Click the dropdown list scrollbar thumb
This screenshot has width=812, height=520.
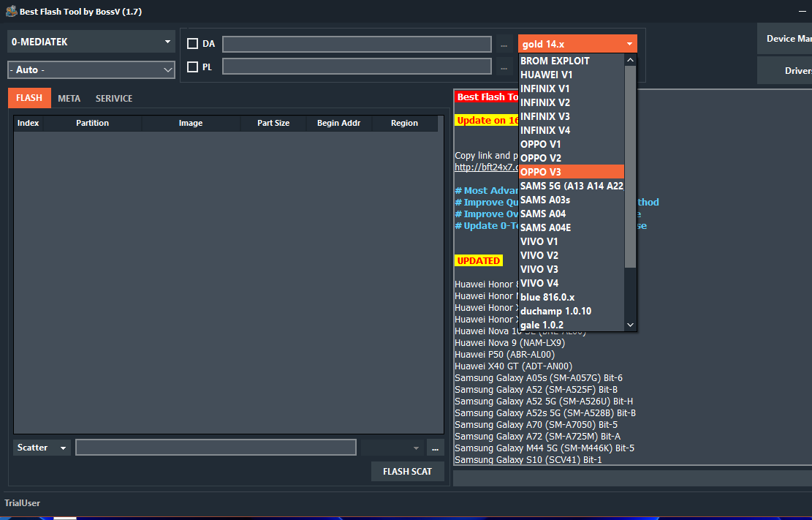coord(630,167)
